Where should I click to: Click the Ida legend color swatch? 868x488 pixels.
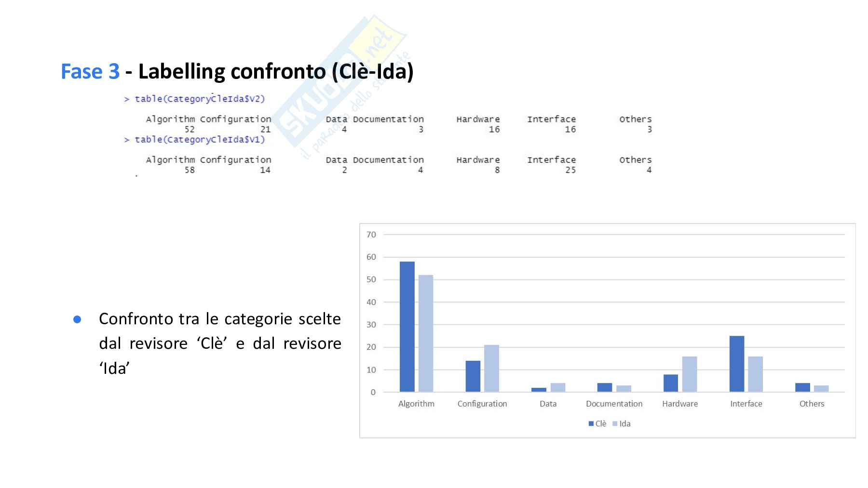(615, 424)
